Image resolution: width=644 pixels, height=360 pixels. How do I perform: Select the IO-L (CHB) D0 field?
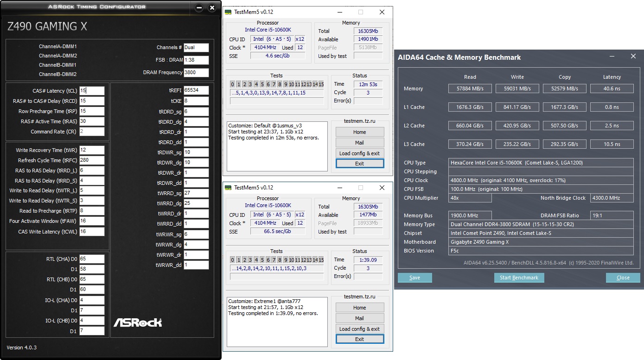92,321
